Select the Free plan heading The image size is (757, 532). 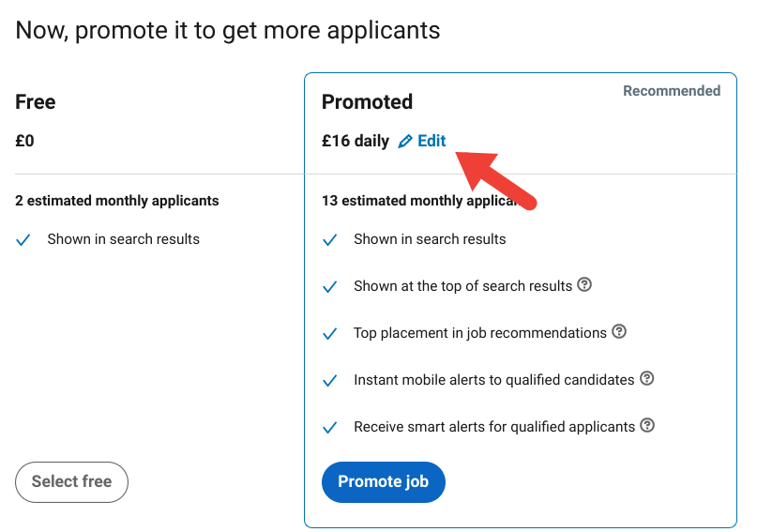tap(36, 102)
